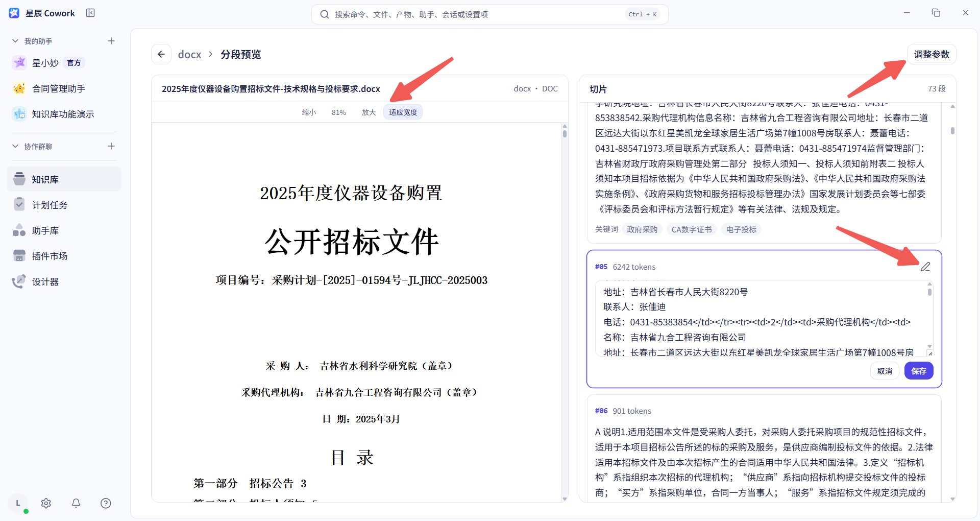Click the CA数字证书 keyword tag
980x521 pixels.
pyautogui.click(x=692, y=229)
